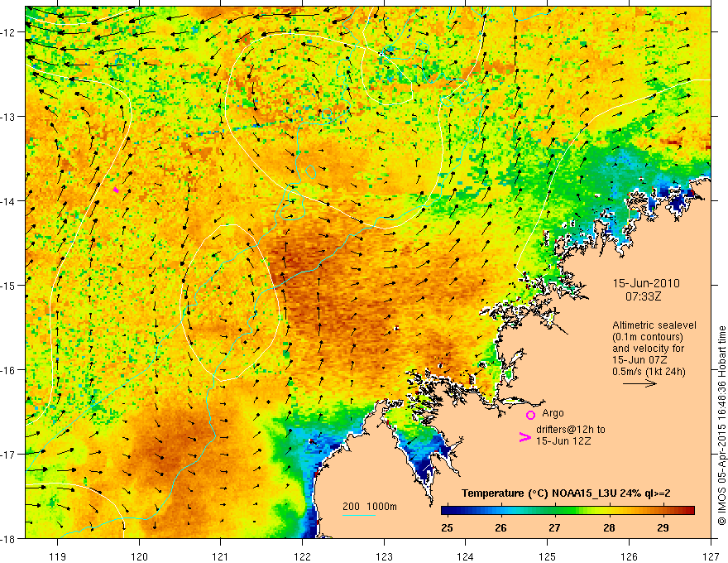Click the latitude axis label -13

point(9,116)
